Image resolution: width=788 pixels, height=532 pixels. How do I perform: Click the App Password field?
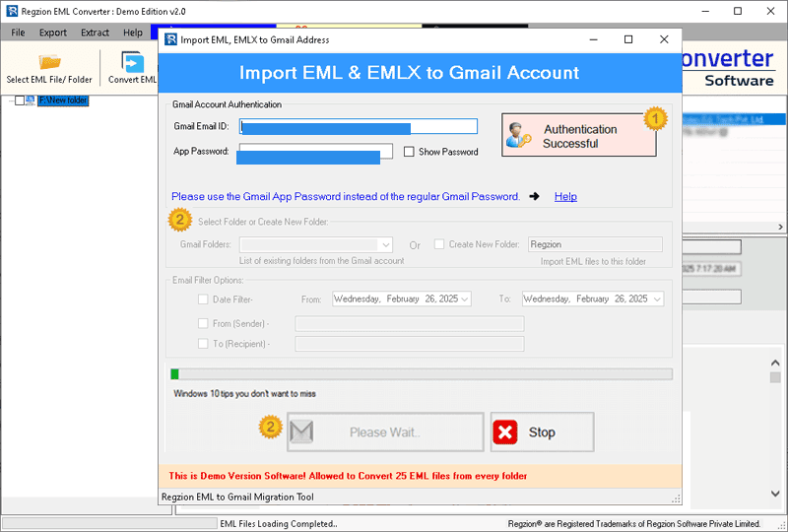(316, 152)
